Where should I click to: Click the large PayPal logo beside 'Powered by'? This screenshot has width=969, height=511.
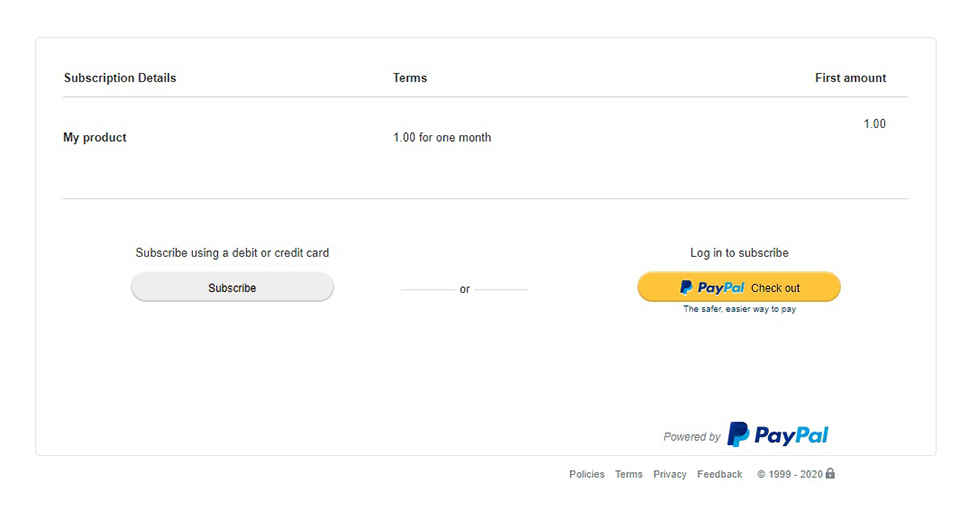coord(777,434)
